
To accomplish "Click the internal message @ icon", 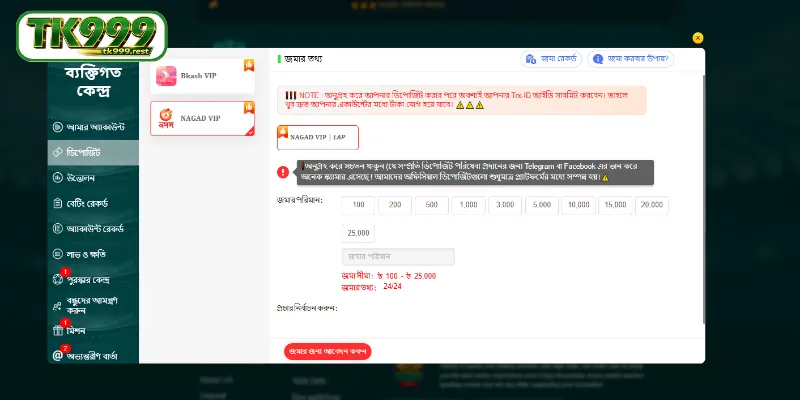I will pos(58,356).
